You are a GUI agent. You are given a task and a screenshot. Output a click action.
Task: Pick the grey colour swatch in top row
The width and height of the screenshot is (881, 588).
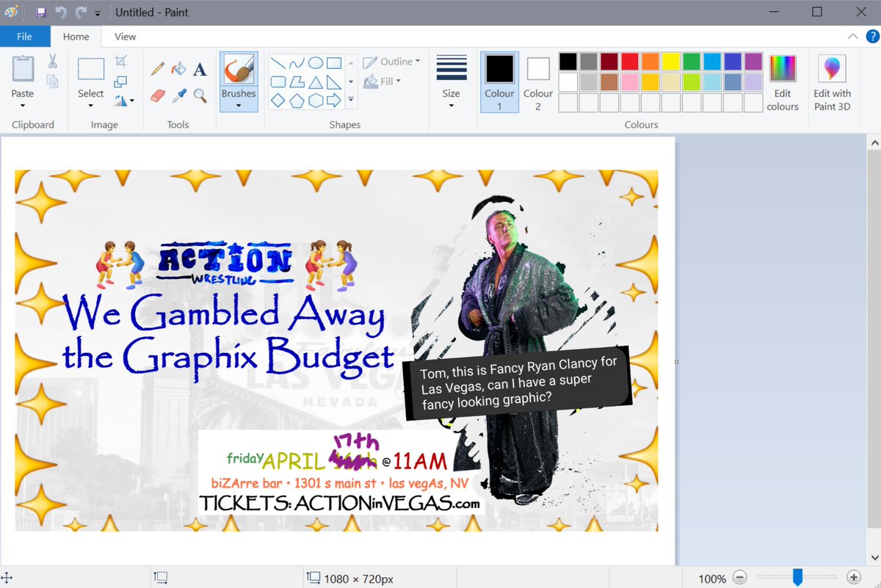tap(588, 62)
